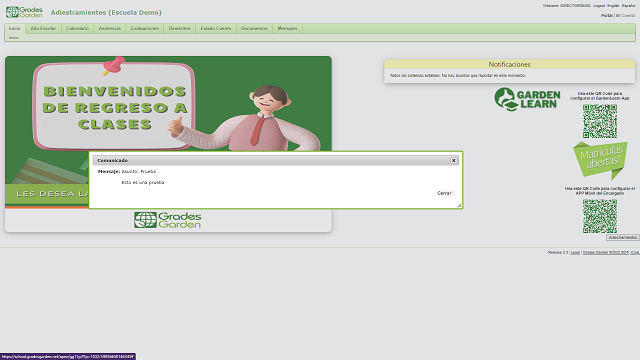
Task: Open the Mi Cuenta link
Action: point(625,16)
